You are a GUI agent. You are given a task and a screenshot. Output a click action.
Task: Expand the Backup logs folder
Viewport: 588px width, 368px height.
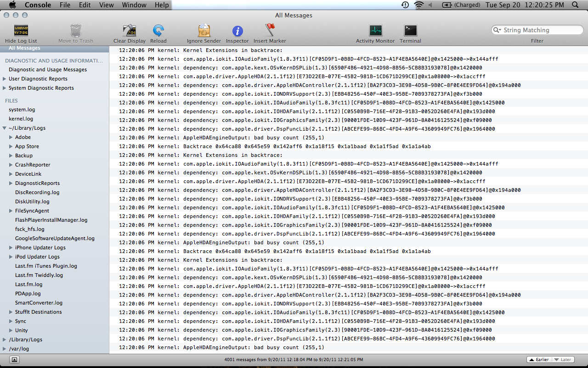pos(11,155)
